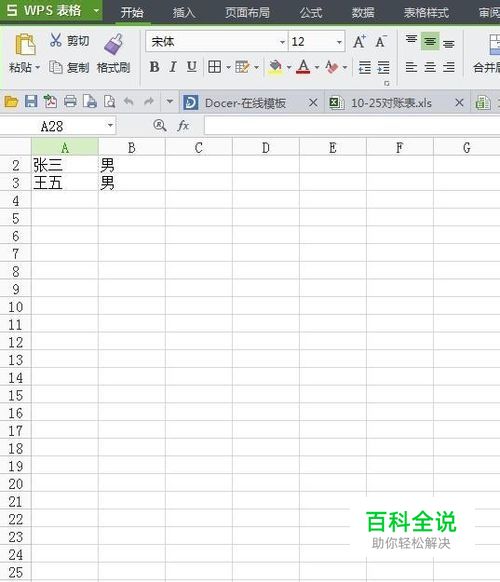Click the Copy (复制) button
The image size is (500, 582).
pyautogui.click(x=69, y=67)
